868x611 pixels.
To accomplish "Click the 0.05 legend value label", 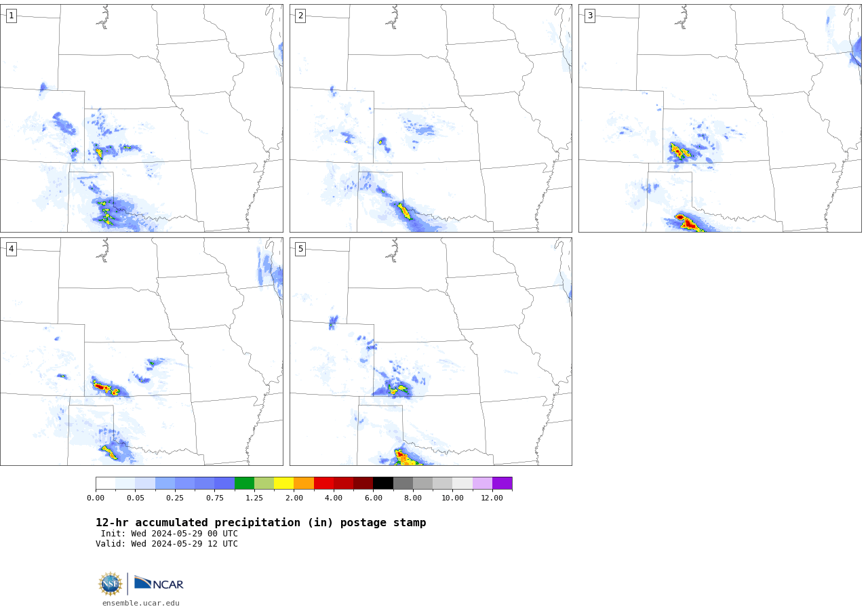I will (136, 498).
